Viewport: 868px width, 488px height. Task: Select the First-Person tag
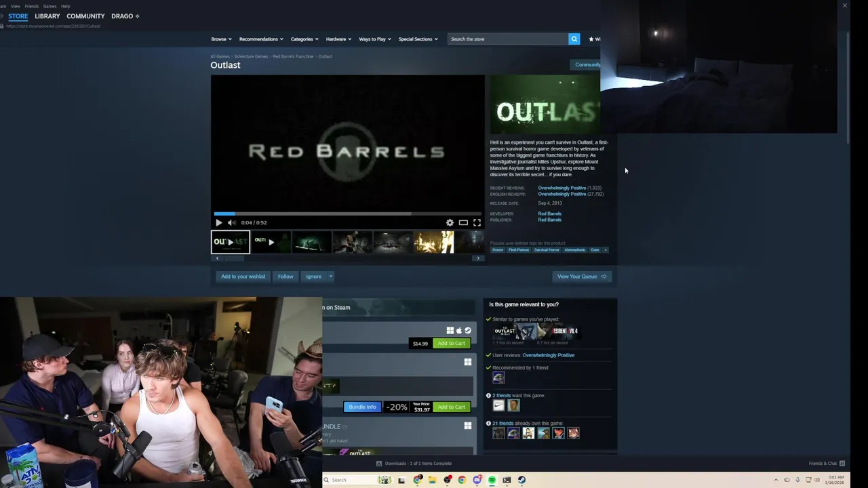[x=519, y=250]
